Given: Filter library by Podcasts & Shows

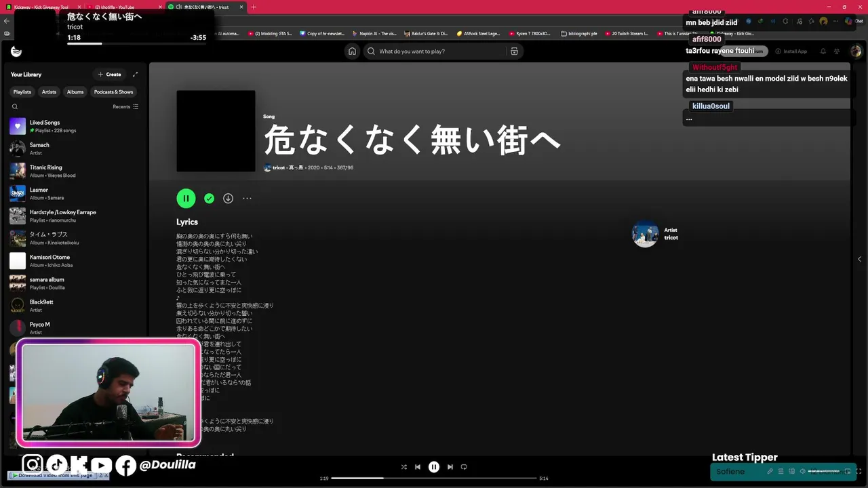Looking at the screenshot, I should click(x=113, y=91).
